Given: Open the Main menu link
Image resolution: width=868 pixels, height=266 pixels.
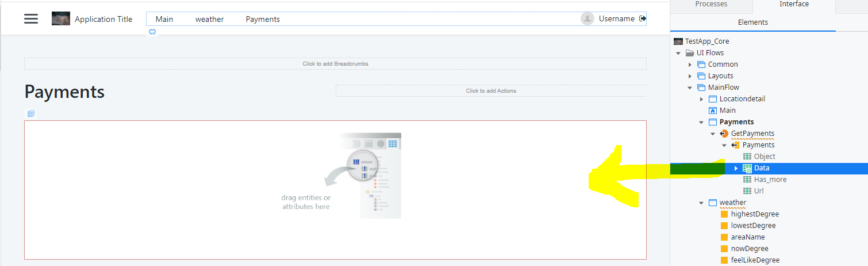Looking at the screenshot, I should click(164, 19).
